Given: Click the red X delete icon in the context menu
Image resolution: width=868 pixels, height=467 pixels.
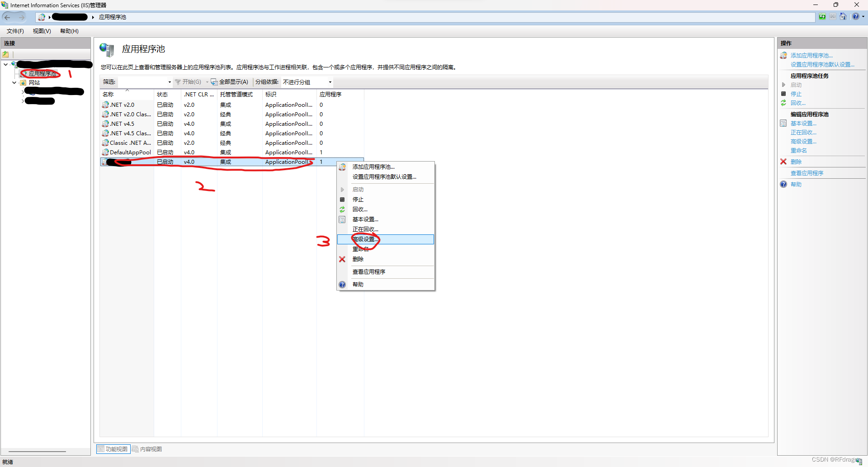Looking at the screenshot, I should pos(342,259).
